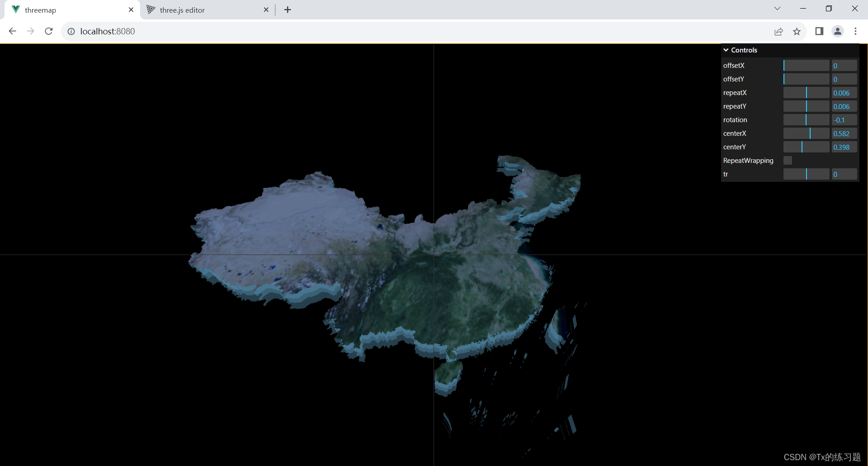Adjust the rotation slider
The image size is (868, 466).
(806, 119)
